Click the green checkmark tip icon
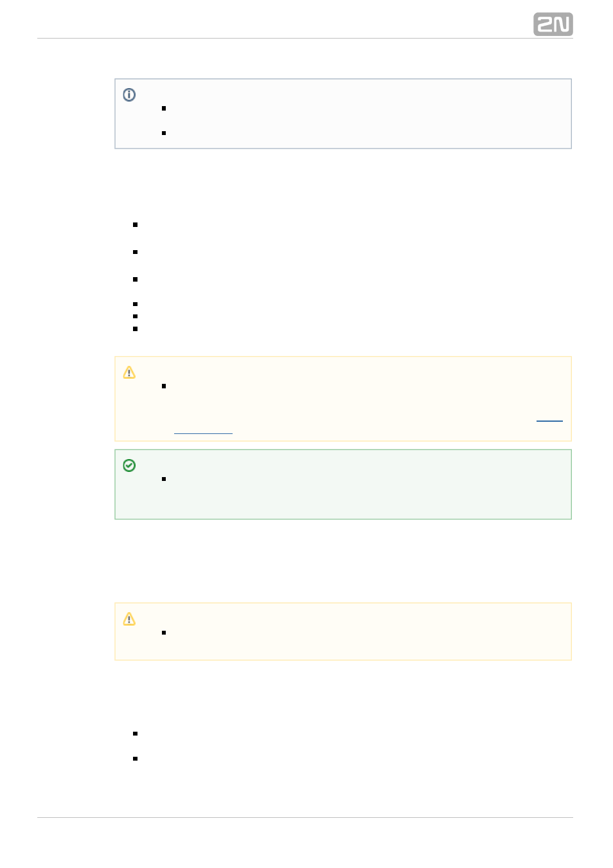The width and height of the screenshot is (613, 868). click(129, 465)
